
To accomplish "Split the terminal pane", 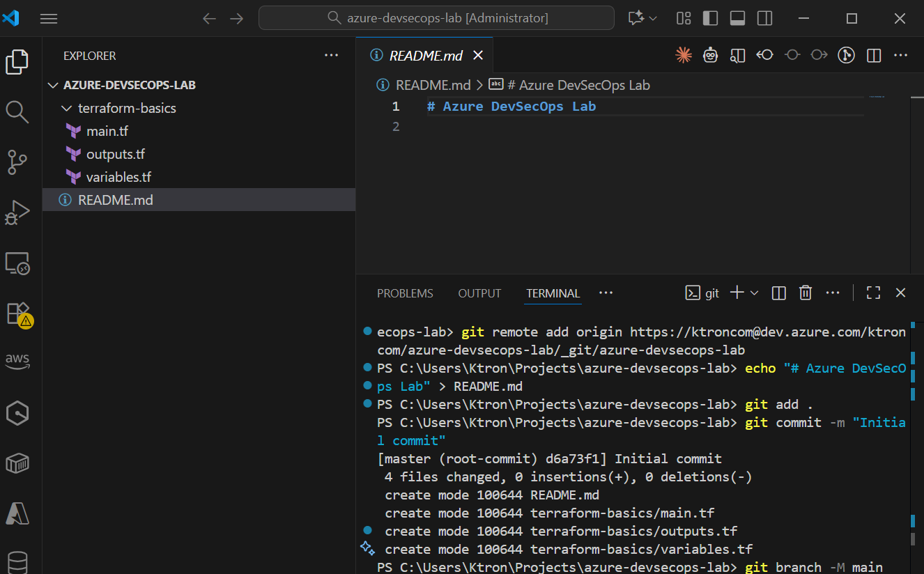I will tap(779, 293).
